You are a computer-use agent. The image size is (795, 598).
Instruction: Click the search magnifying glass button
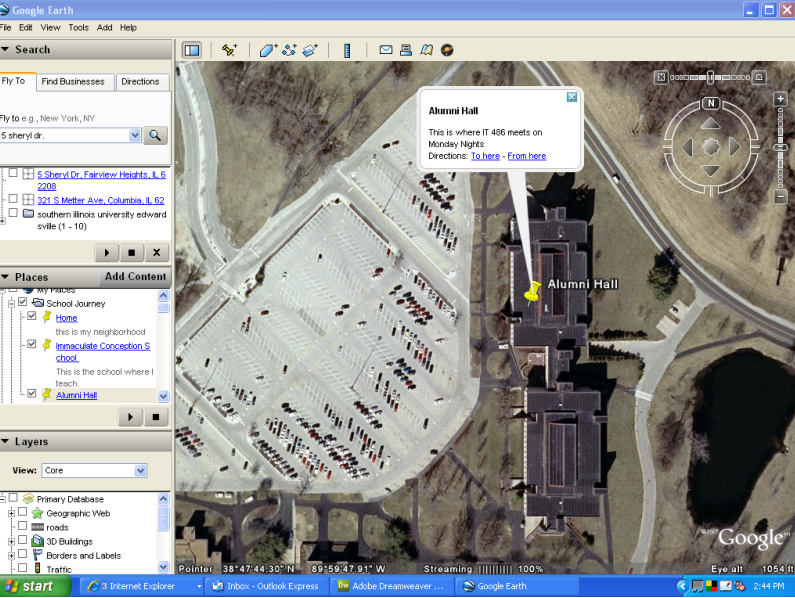point(156,135)
